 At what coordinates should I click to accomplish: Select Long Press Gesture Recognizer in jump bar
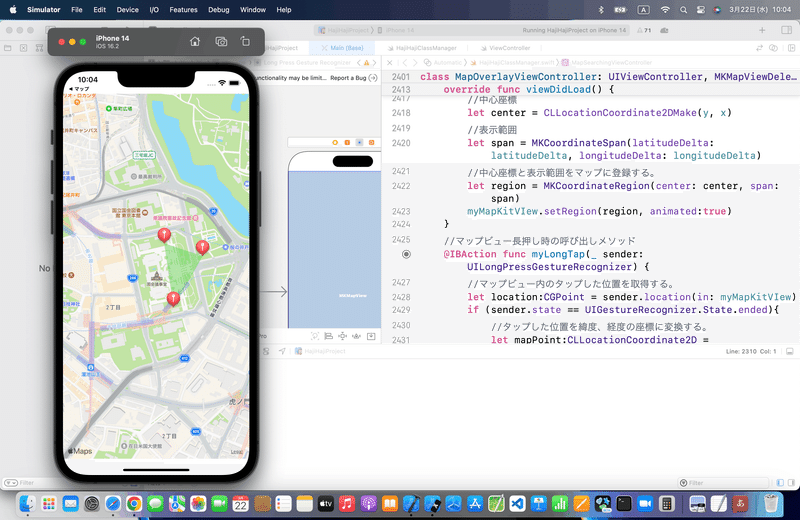pyautogui.click(x=303, y=63)
